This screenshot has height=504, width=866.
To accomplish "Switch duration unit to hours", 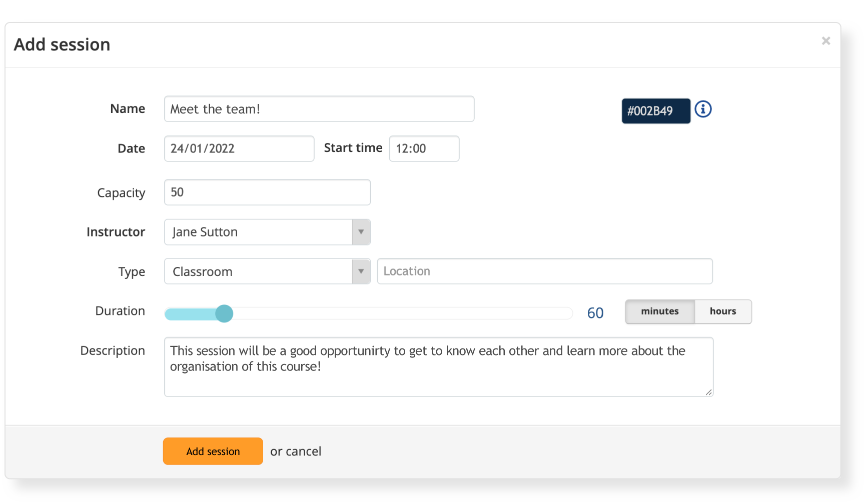I will point(723,311).
